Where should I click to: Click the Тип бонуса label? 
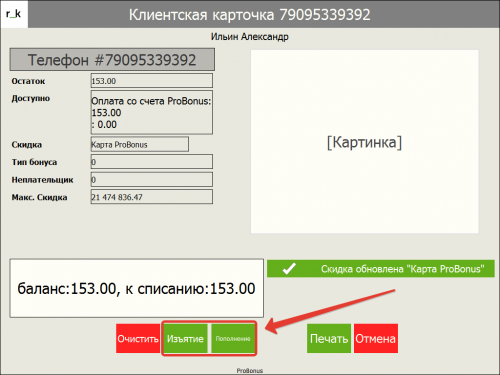point(34,162)
